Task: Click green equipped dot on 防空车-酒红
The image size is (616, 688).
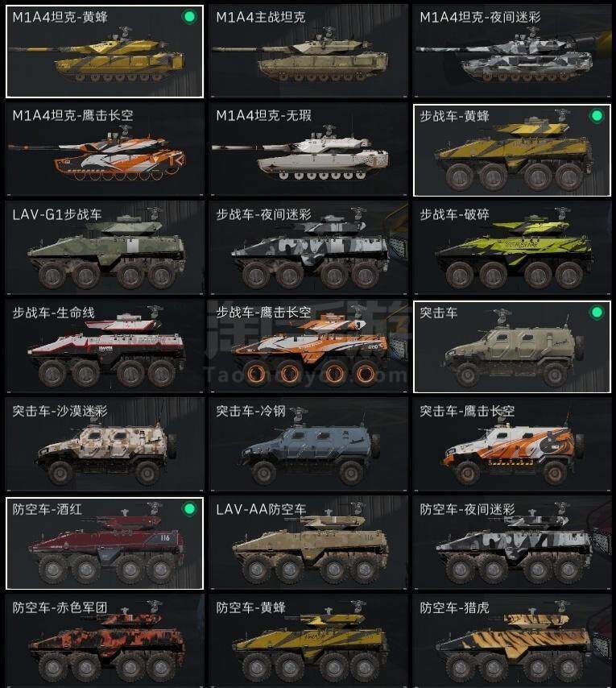Action: pyautogui.click(x=189, y=509)
